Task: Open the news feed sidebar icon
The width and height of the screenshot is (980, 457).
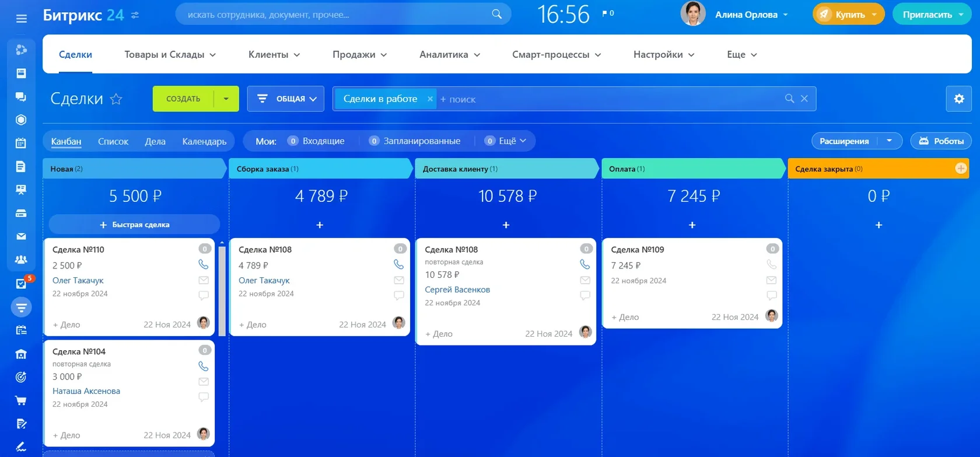Action: pos(21,73)
